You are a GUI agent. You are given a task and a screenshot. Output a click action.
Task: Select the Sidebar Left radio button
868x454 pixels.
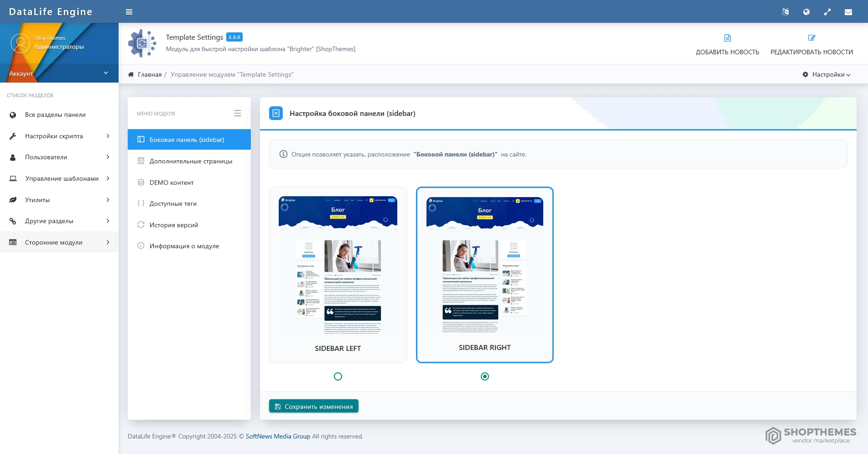(x=338, y=376)
